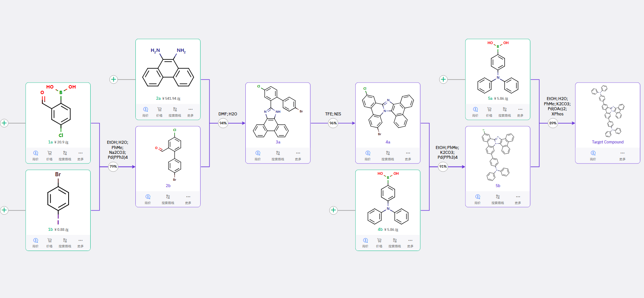
Task: Click the search route icon under compound 2a
Action: tap(175, 109)
